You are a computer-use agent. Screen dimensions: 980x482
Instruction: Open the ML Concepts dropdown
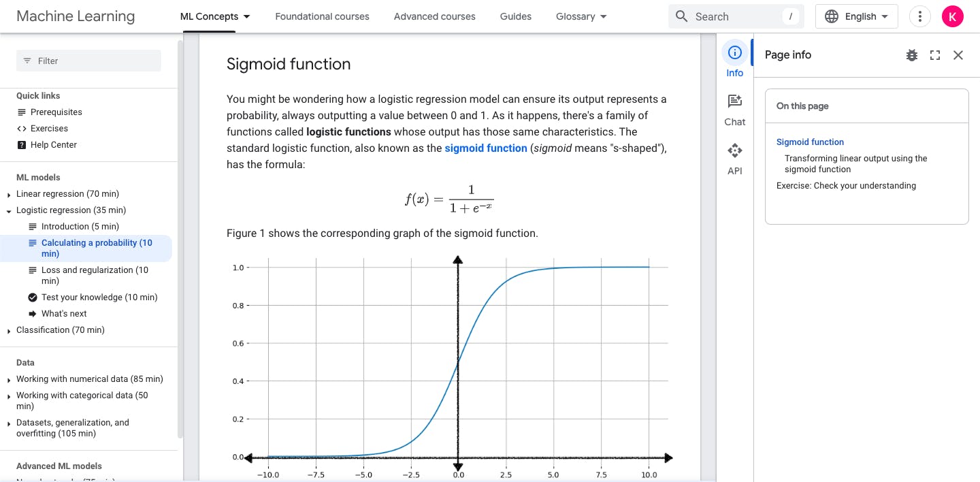pyautogui.click(x=214, y=16)
